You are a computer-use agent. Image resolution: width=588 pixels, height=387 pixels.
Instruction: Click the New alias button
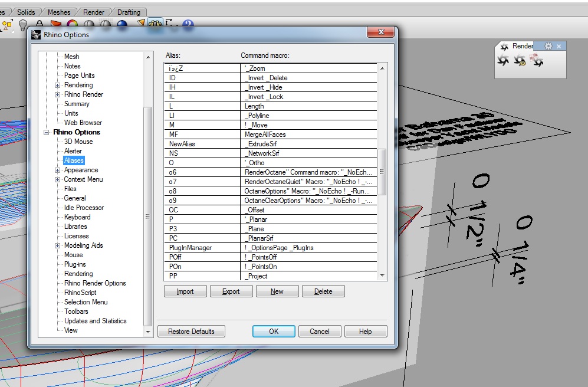click(277, 291)
